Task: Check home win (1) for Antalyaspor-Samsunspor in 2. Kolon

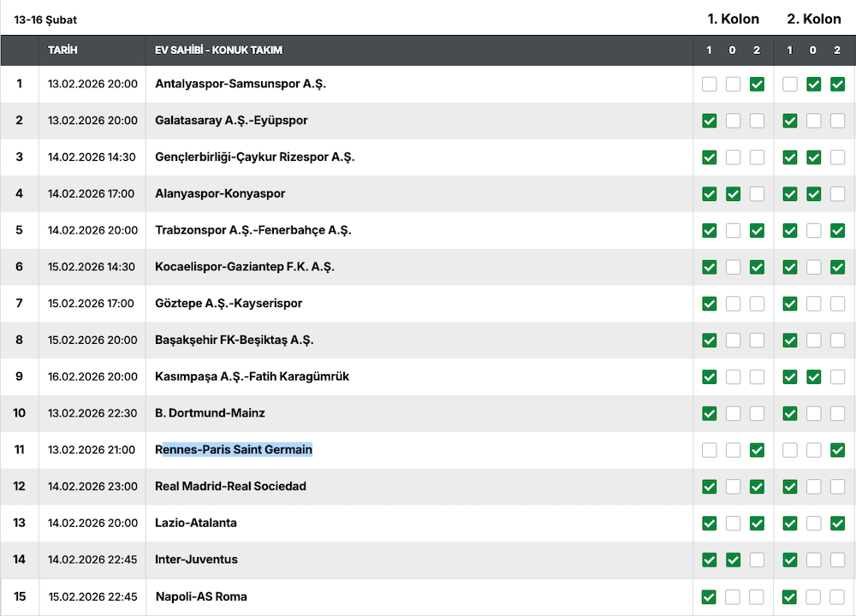Action: point(789,84)
